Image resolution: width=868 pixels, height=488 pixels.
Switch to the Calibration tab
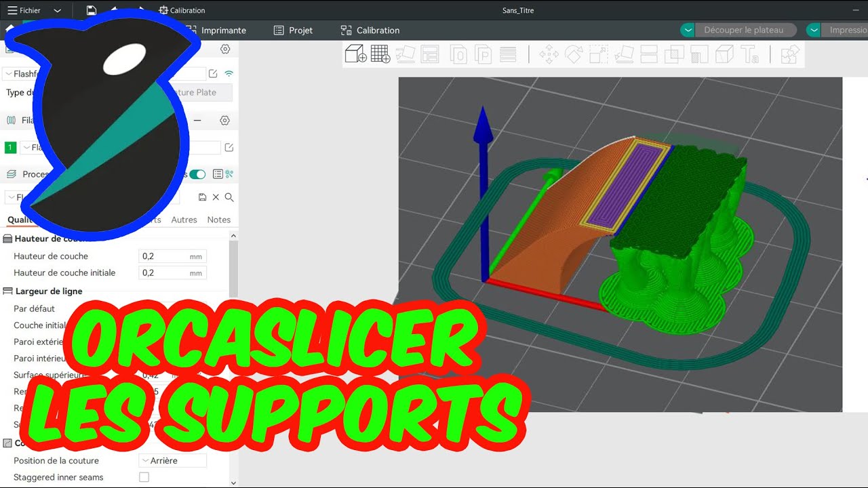coord(370,30)
